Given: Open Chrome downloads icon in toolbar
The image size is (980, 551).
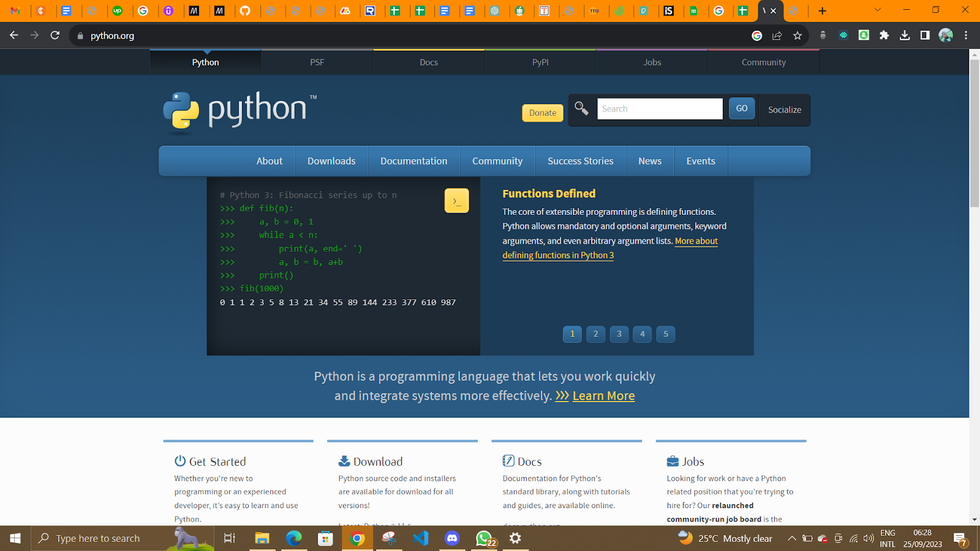Looking at the screenshot, I should click(905, 36).
